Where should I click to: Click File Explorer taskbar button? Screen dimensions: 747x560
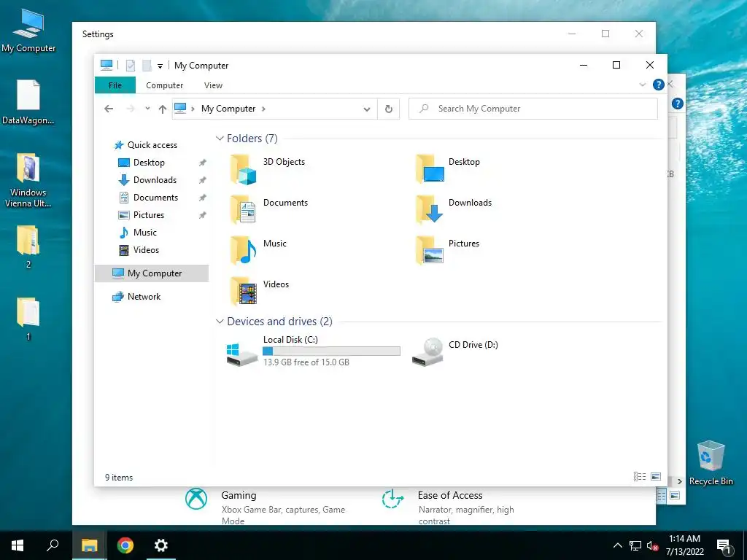pyautogui.click(x=89, y=545)
